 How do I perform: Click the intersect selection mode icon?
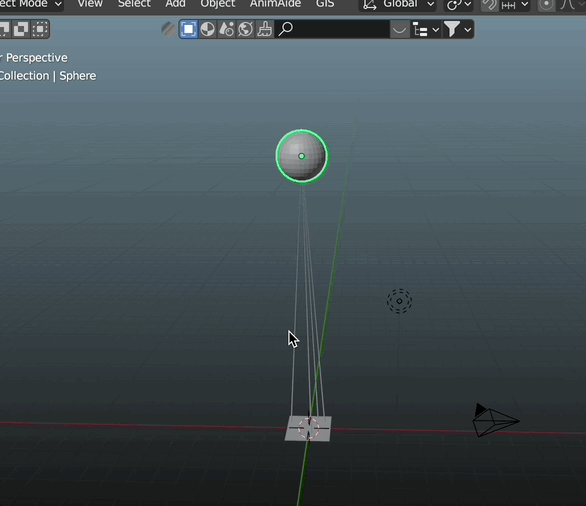tap(40, 29)
